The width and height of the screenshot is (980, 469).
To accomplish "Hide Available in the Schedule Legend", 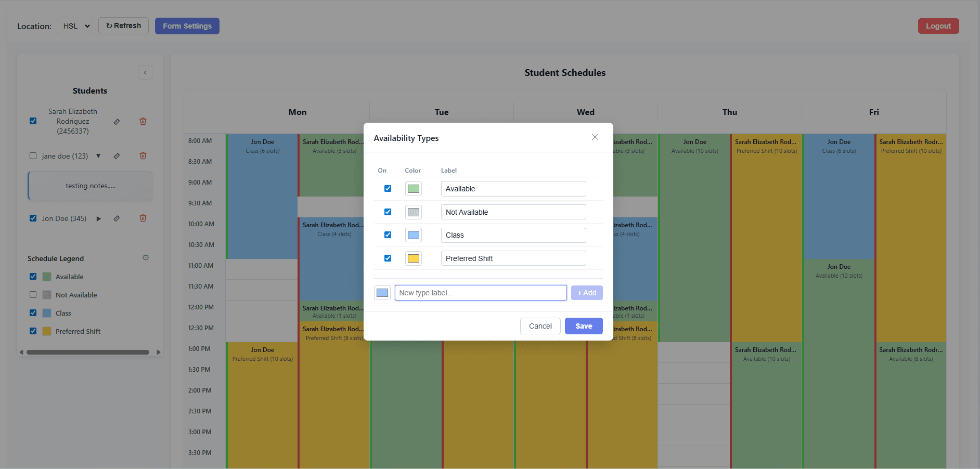I will 33,277.
